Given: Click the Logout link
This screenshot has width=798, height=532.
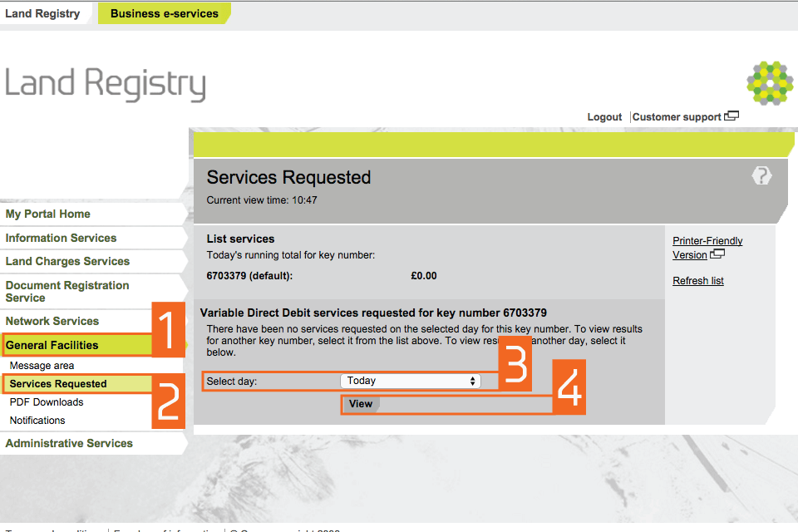Looking at the screenshot, I should (604, 117).
